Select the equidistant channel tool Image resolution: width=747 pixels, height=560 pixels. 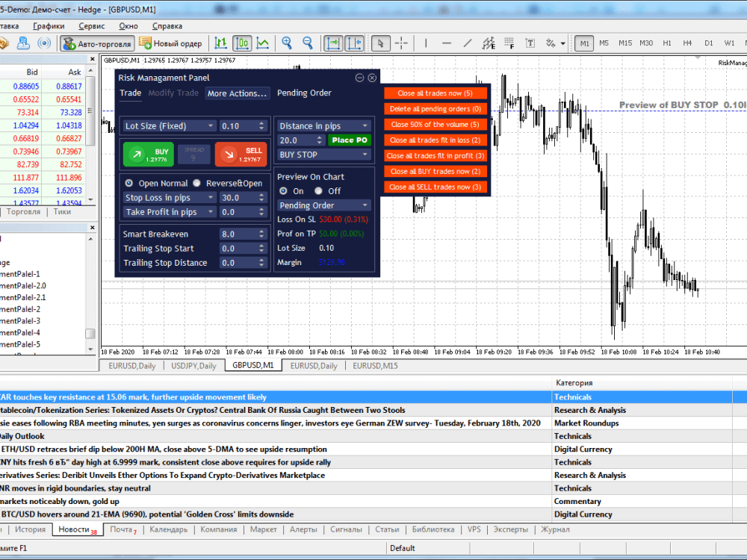(489, 43)
